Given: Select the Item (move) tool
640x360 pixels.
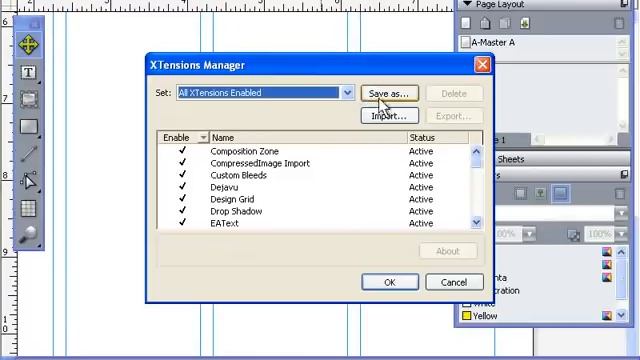Looking at the screenshot, I should [x=28, y=44].
